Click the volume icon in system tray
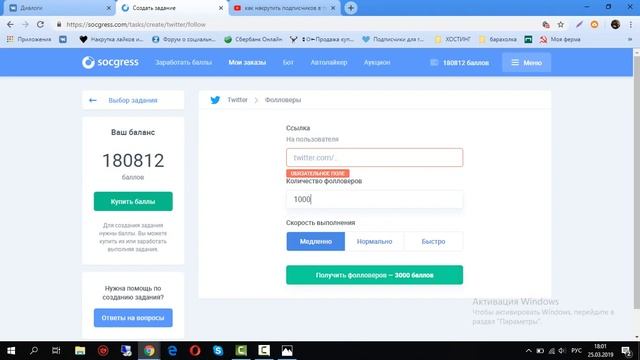The width and height of the screenshot is (640, 360). click(x=562, y=351)
